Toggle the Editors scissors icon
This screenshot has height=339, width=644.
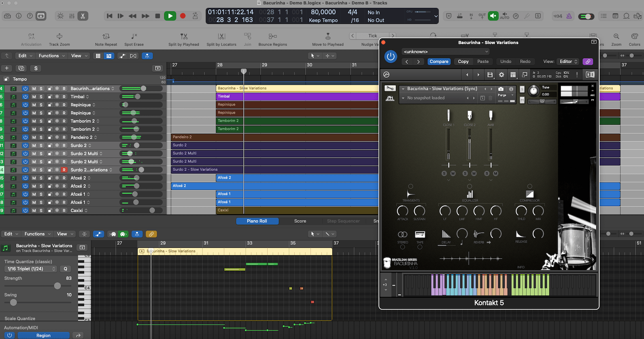83,16
